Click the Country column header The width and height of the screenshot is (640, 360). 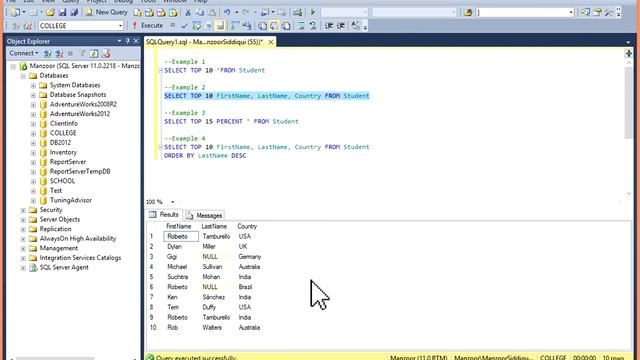247,226
